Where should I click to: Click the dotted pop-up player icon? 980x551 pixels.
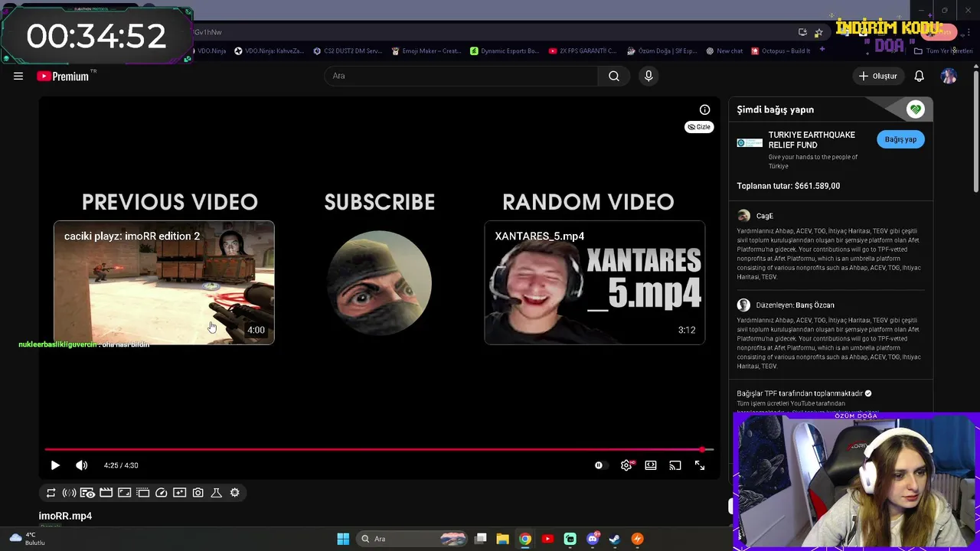point(142,493)
